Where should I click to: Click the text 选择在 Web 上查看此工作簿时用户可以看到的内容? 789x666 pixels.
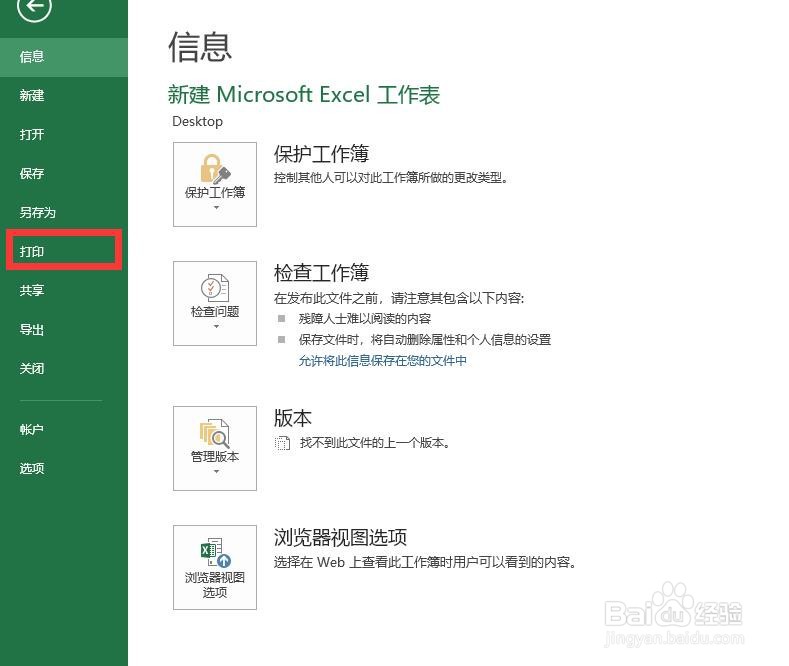pyautogui.click(x=425, y=562)
